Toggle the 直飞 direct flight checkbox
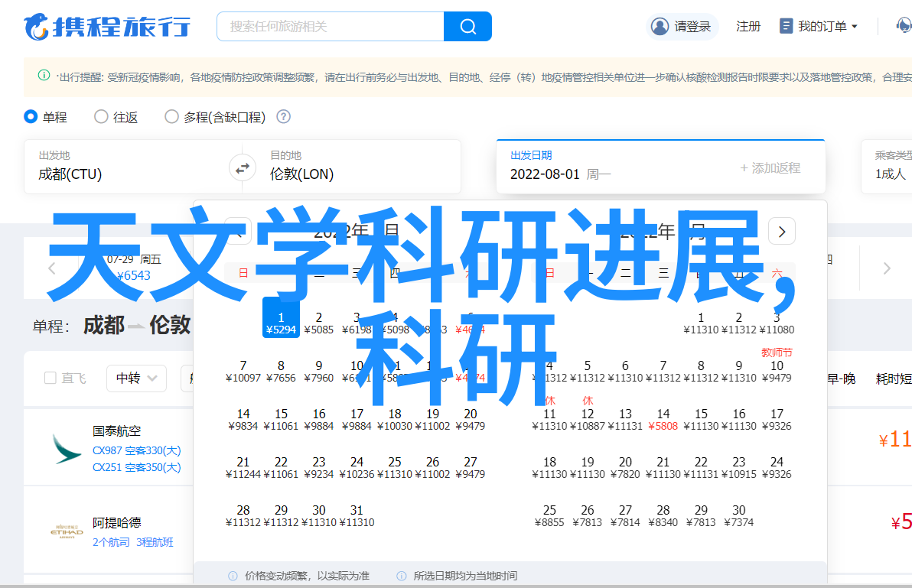Image resolution: width=912 pixels, height=588 pixels. (x=50, y=378)
